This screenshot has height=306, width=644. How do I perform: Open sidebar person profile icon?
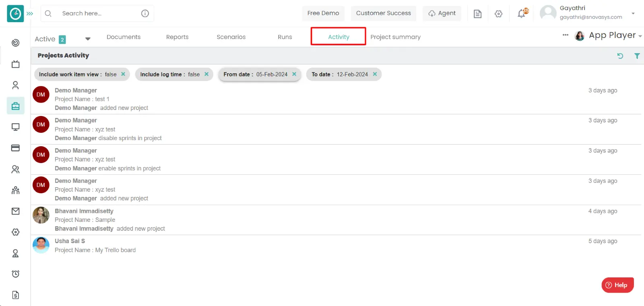[15, 85]
